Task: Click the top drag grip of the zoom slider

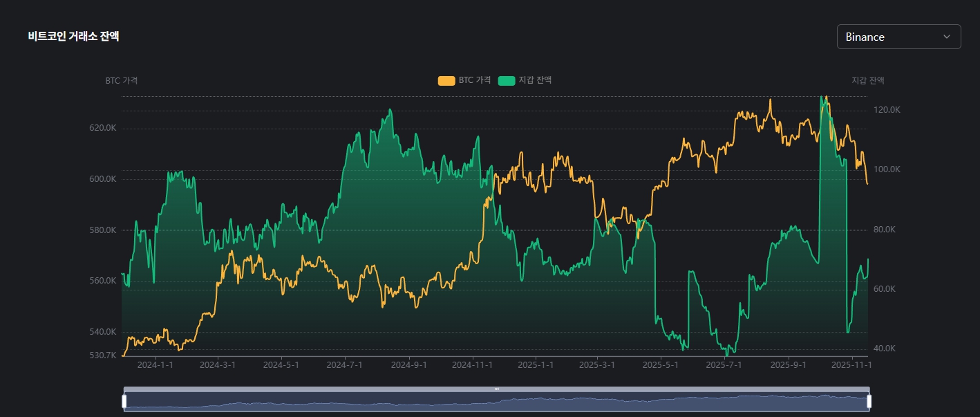Action: [x=496, y=389]
